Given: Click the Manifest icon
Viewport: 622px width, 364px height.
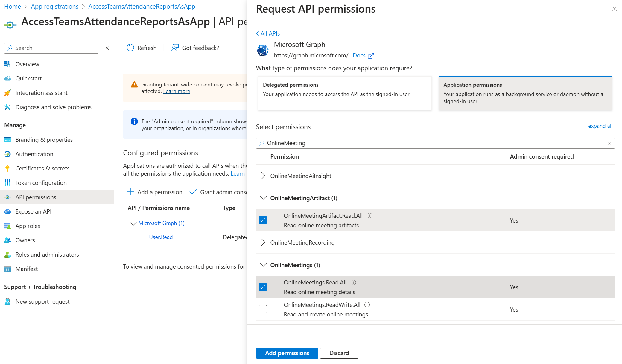Looking at the screenshot, I should click(x=7, y=269).
